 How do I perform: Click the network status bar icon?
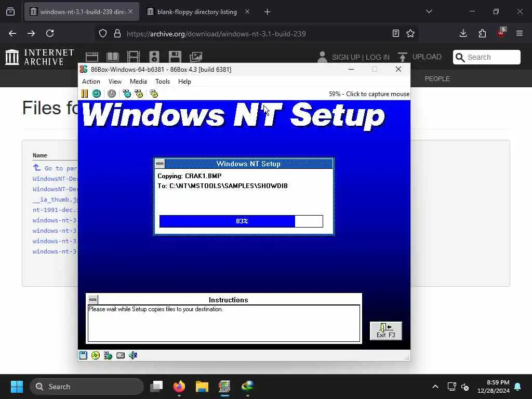pos(108,355)
